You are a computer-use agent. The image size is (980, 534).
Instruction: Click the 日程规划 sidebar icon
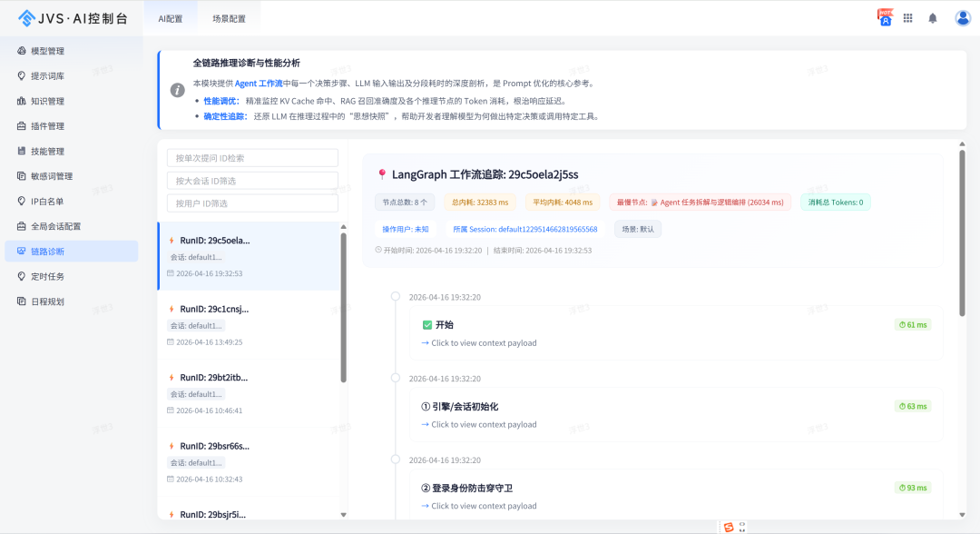(21, 301)
